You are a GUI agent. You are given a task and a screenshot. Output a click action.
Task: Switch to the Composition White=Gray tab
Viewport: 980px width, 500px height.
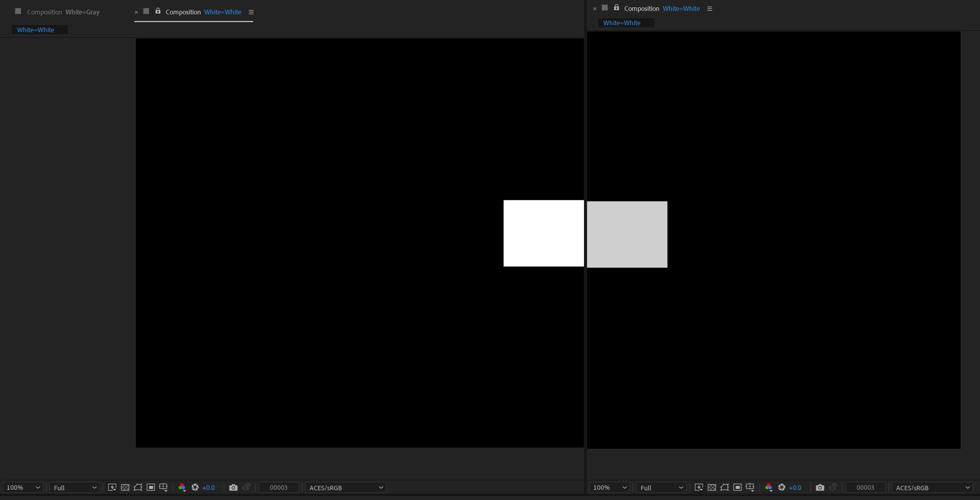point(63,12)
